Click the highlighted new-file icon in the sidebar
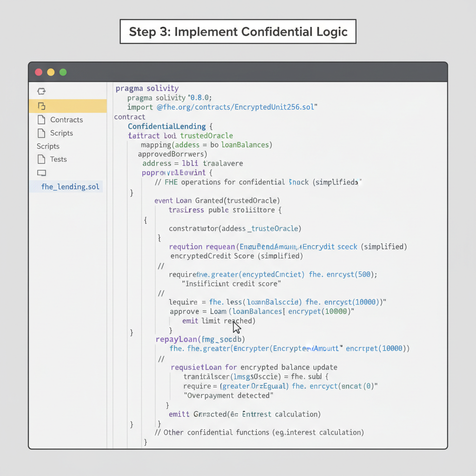Screen dimensions: 476x476 pyautogui.click(x=41, y=106)
